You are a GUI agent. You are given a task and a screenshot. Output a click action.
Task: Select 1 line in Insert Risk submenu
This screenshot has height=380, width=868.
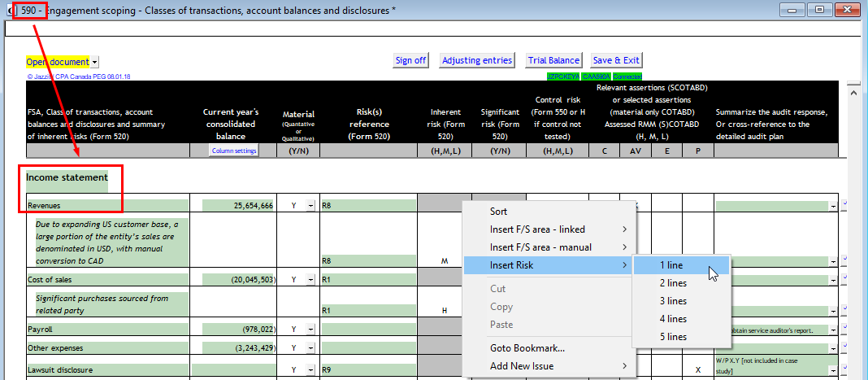click(x=671, y=265)
